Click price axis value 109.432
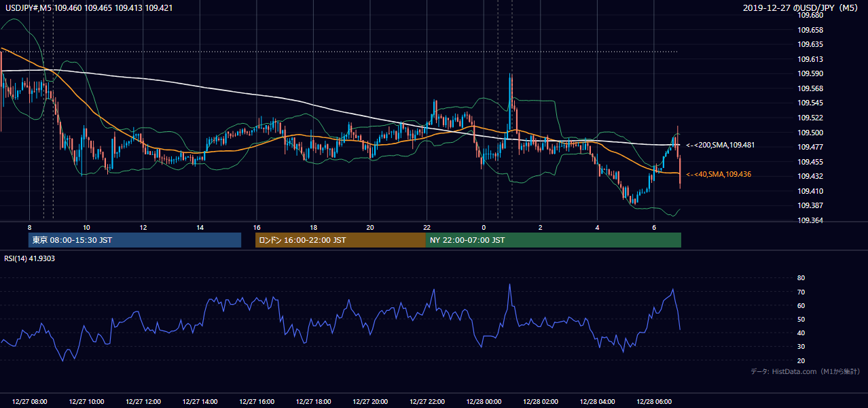The width and height of the screenshot is (868, 408). click(810, 176)
